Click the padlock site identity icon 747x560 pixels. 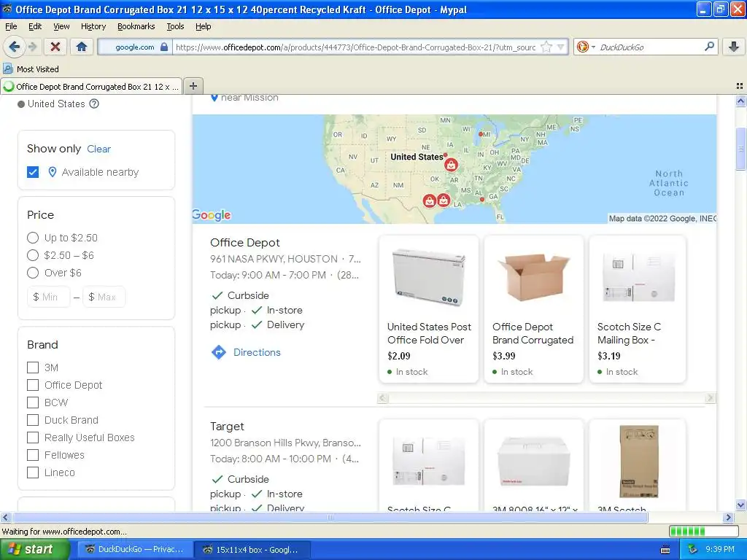(x=164, y=47)
